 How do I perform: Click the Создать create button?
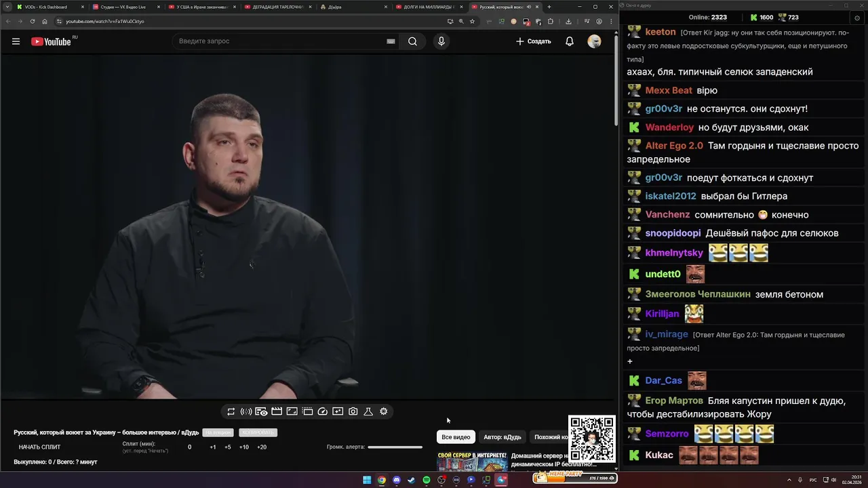[x=534, y=41]
